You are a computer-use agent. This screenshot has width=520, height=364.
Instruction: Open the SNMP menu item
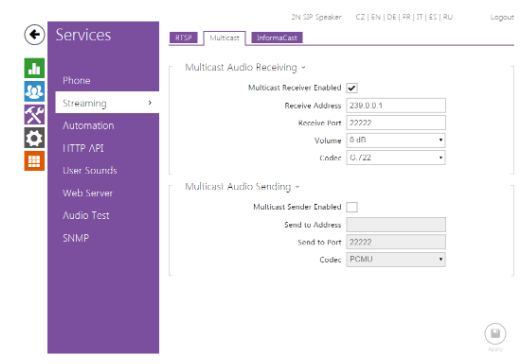76,238
